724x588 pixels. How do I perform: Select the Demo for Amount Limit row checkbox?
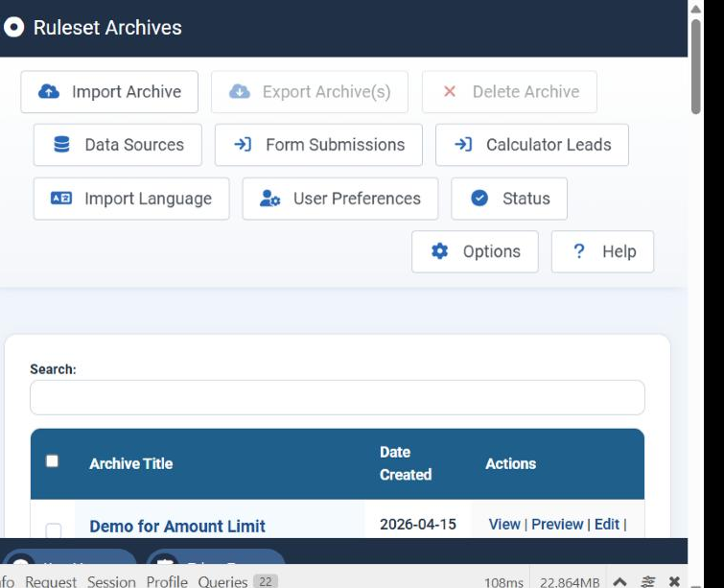[x=54, y=530]
